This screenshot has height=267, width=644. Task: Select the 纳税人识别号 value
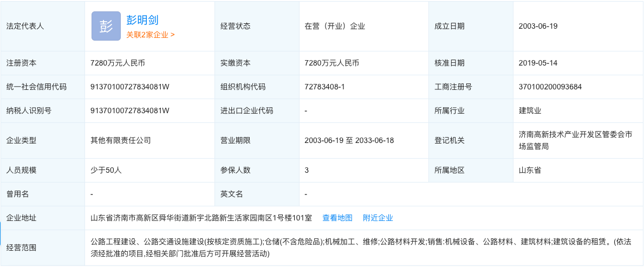[x=130, y=110]
